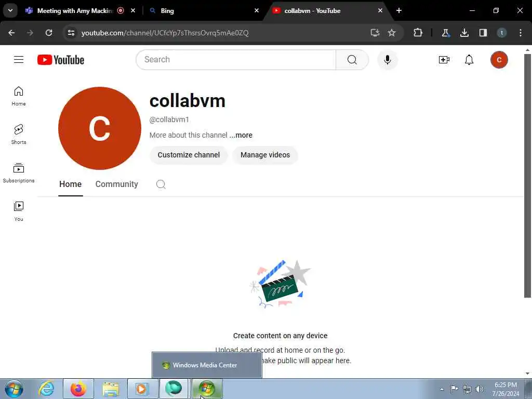The height and width of the screenshot is (399, 532).
Task: Open the Downloads icon in Chrome
Action: [464, 33]
